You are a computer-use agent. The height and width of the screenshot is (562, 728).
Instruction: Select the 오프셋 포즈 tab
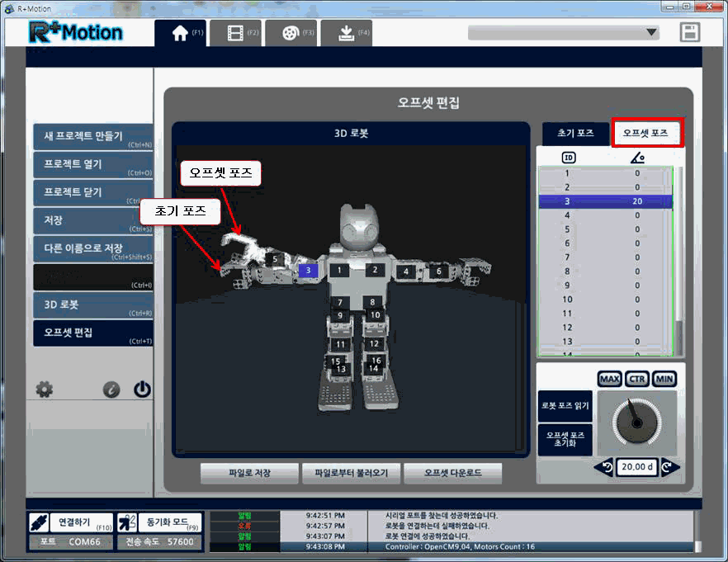click(x=648, y=132)
